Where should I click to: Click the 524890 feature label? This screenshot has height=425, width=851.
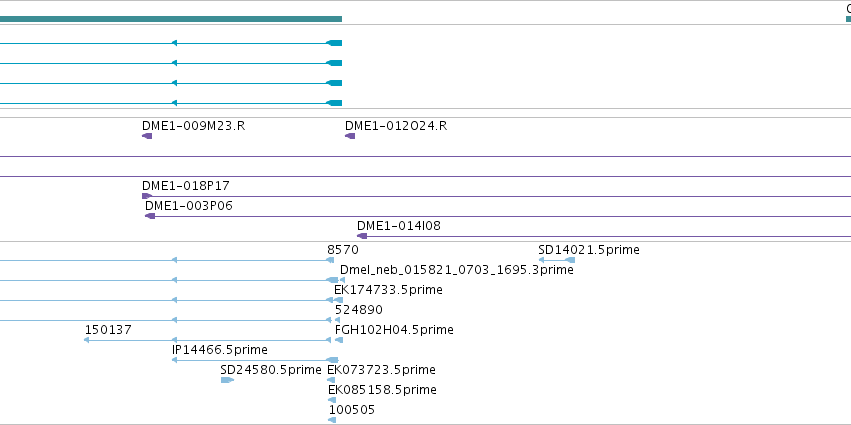point(359,310)
